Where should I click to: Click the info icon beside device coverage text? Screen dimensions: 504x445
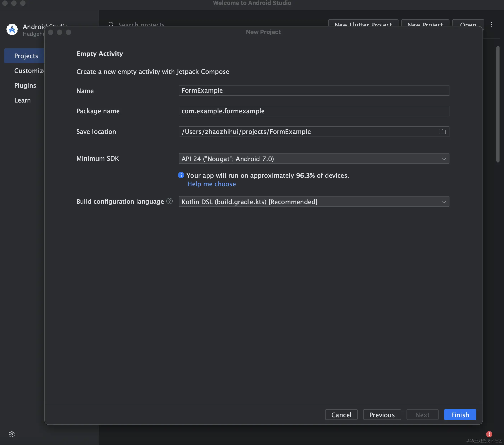(x=181, y=175)
